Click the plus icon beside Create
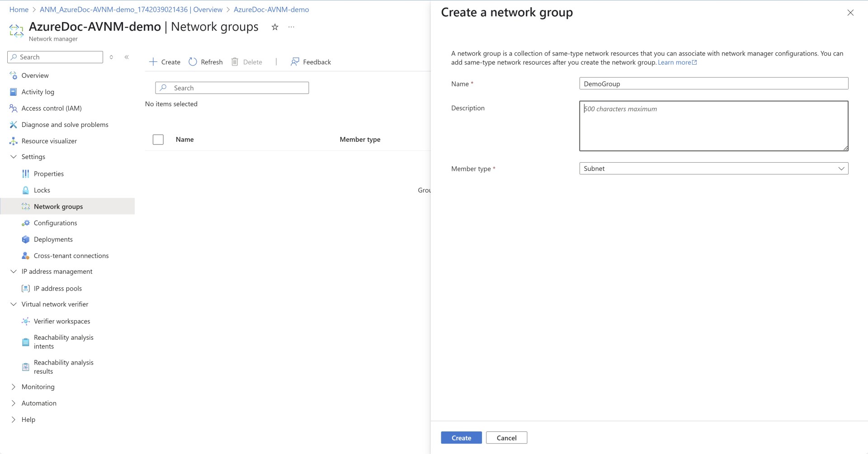 [x=153, y=62]
